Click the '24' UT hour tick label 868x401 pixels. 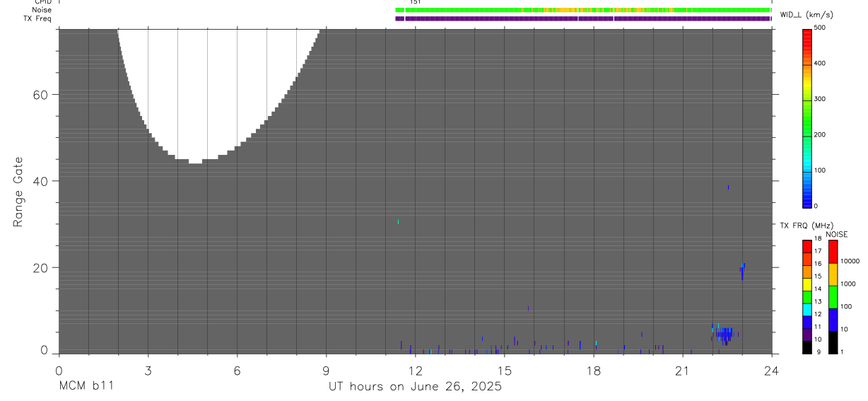[x=771, y=371]
